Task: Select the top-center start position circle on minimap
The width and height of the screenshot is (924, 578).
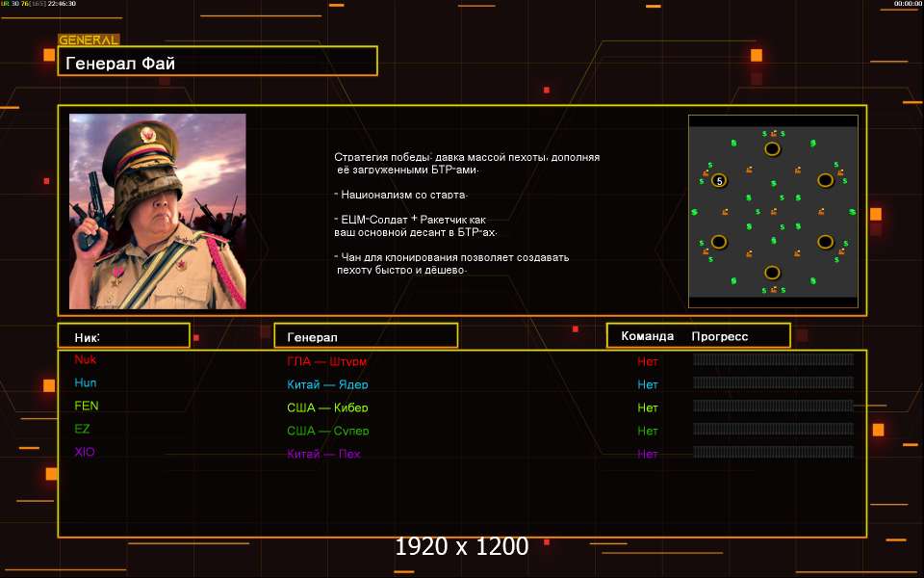Action: tap(772, 148)
